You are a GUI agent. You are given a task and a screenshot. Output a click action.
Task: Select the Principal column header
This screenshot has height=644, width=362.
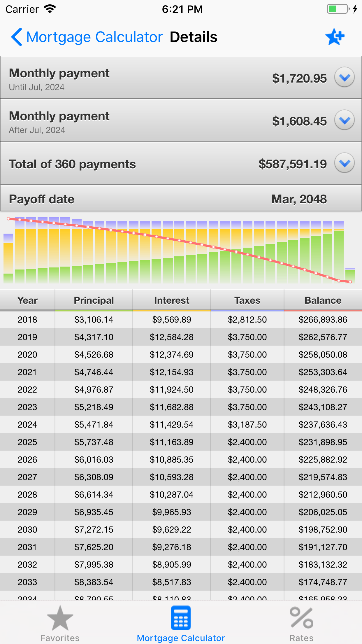pyautogui.click(x=94, y=300)
